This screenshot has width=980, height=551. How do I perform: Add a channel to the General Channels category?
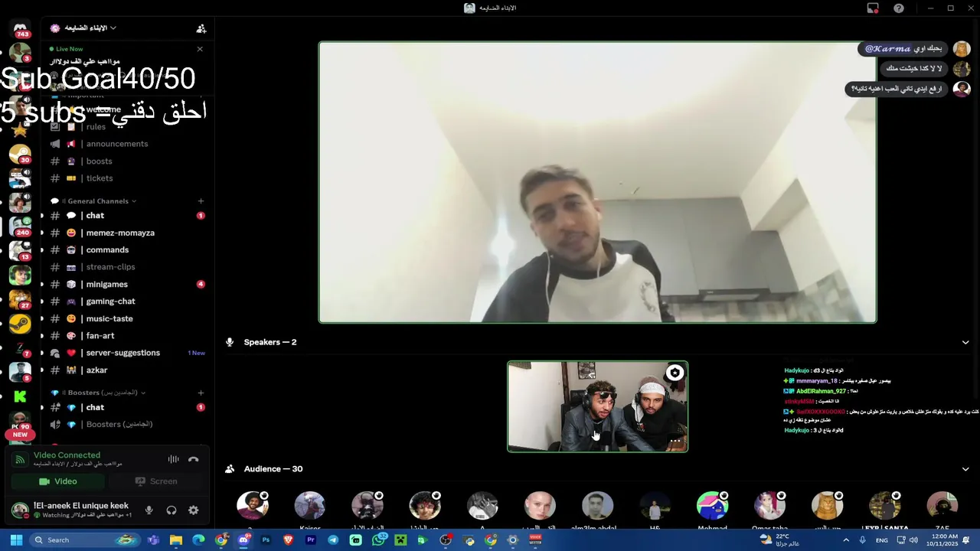coord(201,201)
